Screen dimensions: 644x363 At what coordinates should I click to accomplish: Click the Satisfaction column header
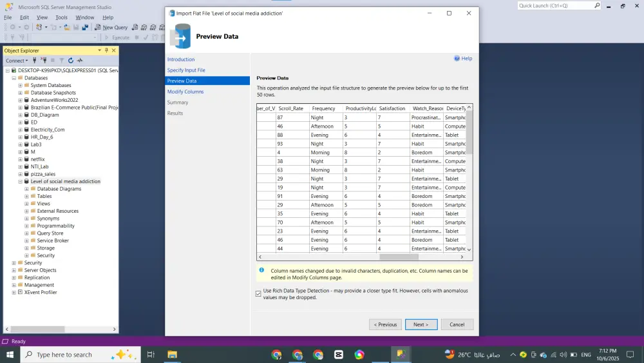coord(393,108)
